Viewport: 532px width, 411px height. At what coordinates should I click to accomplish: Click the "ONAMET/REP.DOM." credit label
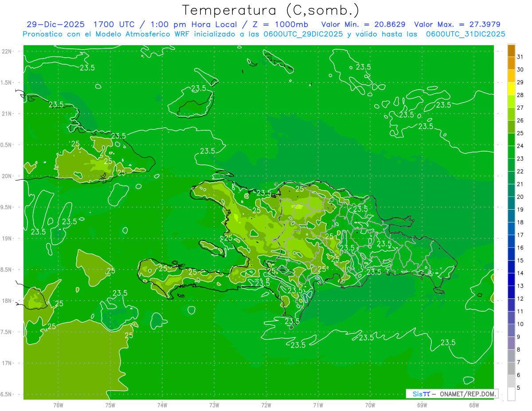point(468,394)
